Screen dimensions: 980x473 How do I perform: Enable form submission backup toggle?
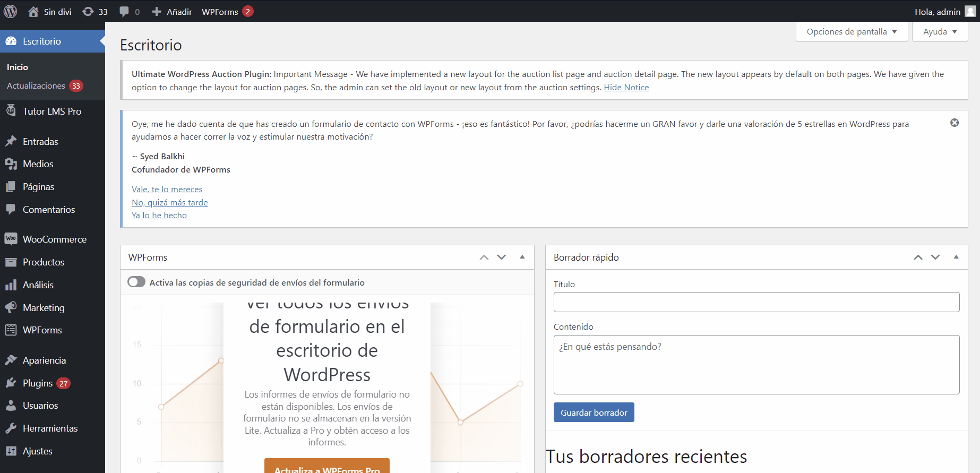(136, 282)
